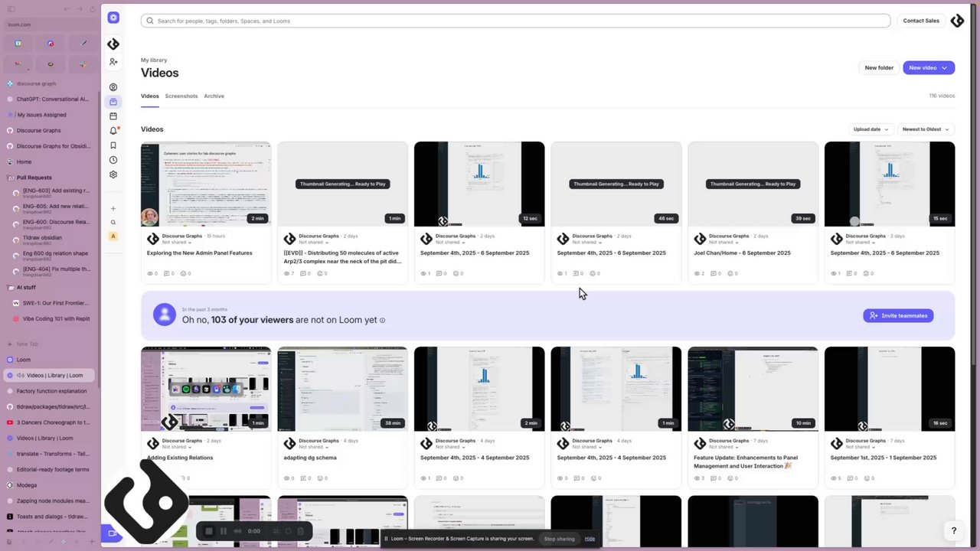Screen dimensions: 980x551
Task: Open the history clock icon in Loom sidebar
Action: 113,160
